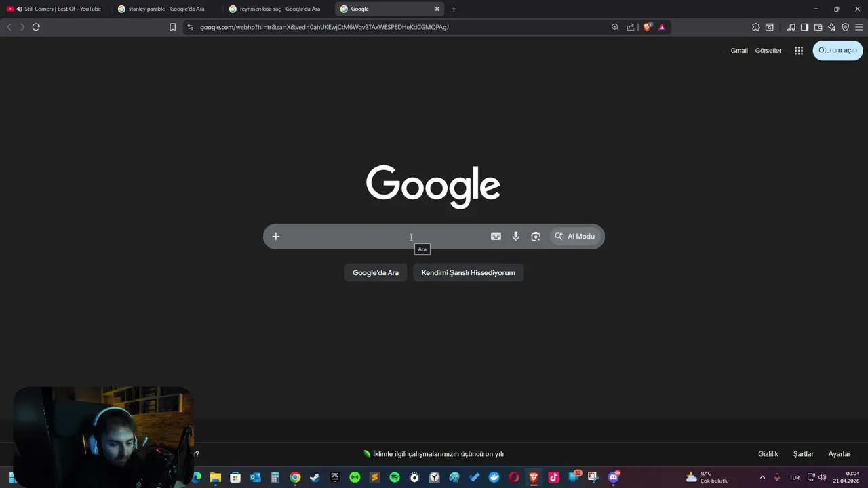
Task: Open Discord from taskbar
Action: (x=614, y=477)
